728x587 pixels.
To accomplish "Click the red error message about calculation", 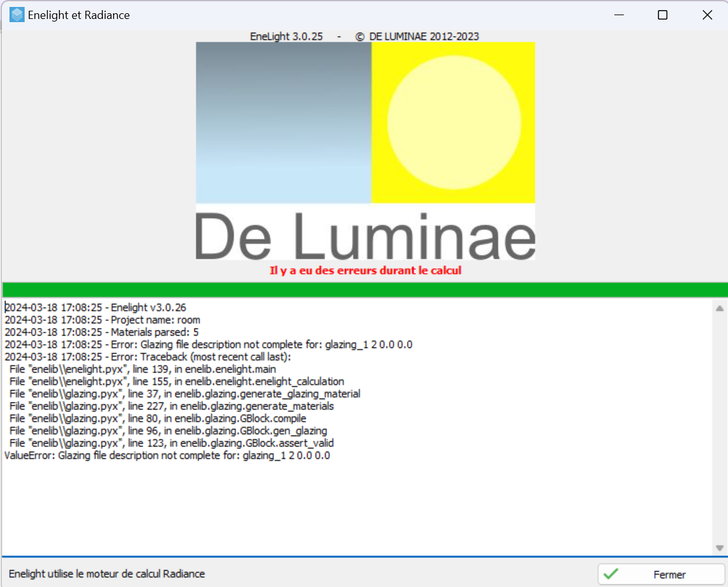I will (x=365, y=270).
